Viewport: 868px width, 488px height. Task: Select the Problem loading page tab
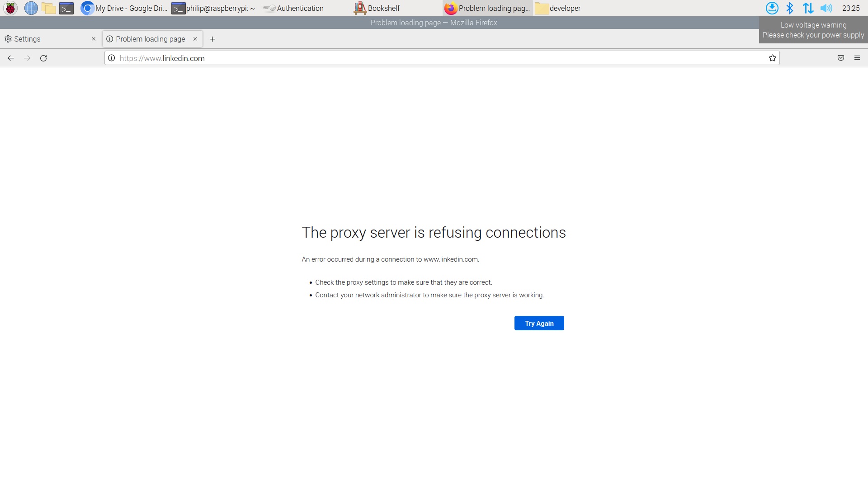tap(152, 39)
